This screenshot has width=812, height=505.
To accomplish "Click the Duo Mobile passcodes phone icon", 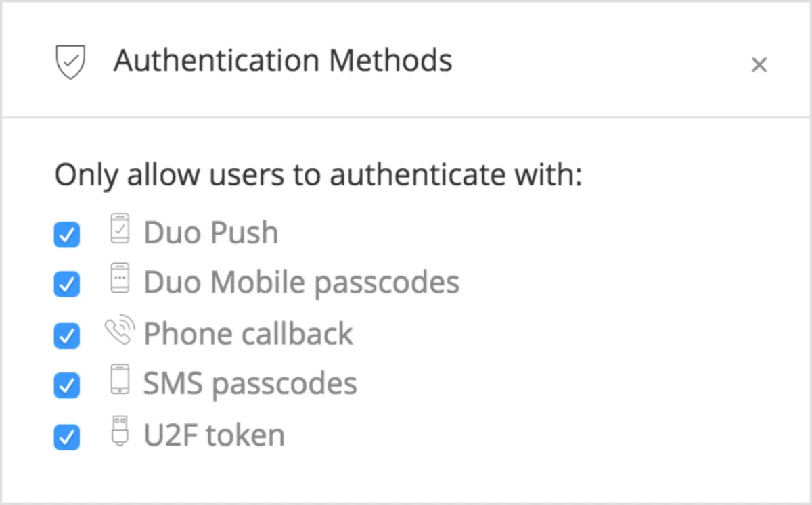I will click(120, 279).
